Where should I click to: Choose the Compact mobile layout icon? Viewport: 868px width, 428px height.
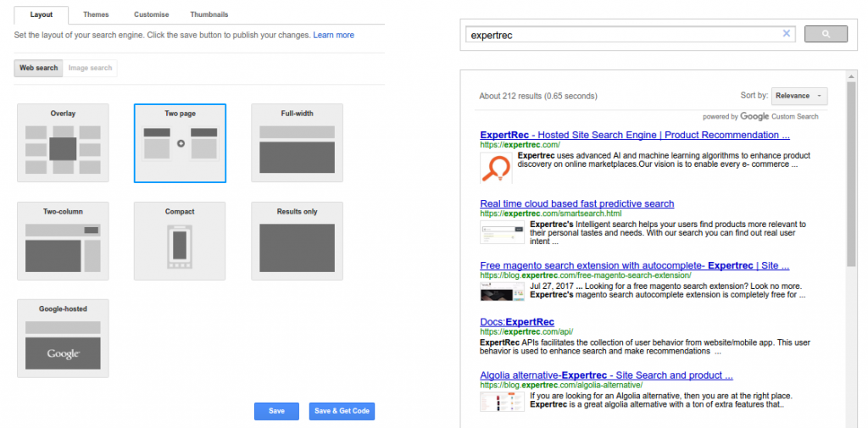coord(180,241)
